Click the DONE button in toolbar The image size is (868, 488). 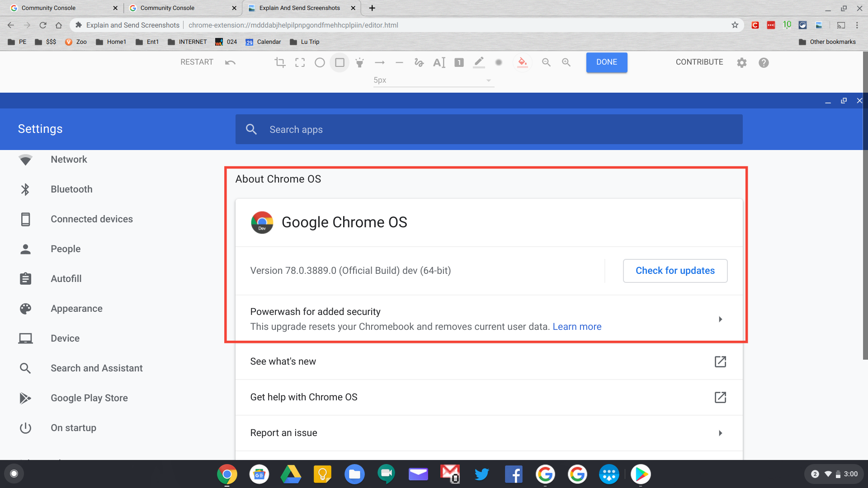(606, 62)
